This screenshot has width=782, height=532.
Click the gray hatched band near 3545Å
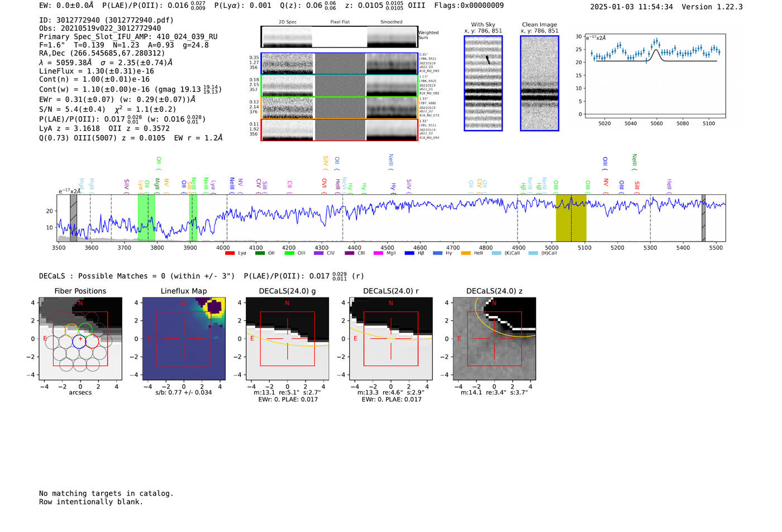(73, 218)
